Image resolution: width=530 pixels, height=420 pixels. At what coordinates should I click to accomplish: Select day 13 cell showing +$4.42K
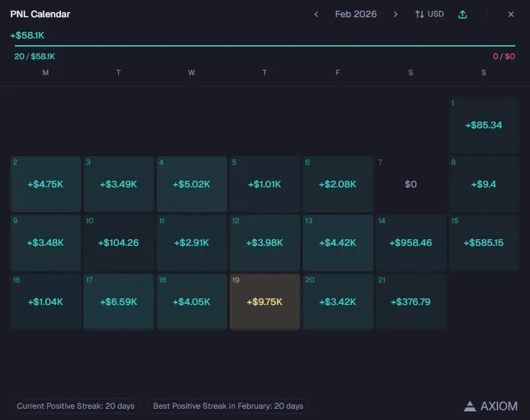point(337,243)
